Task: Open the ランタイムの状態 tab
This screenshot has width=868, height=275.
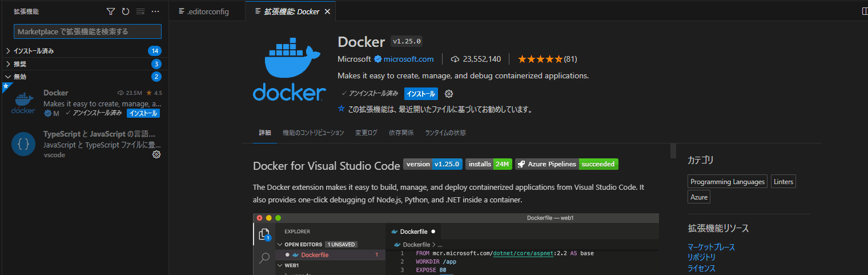Action: pos(445,133)
